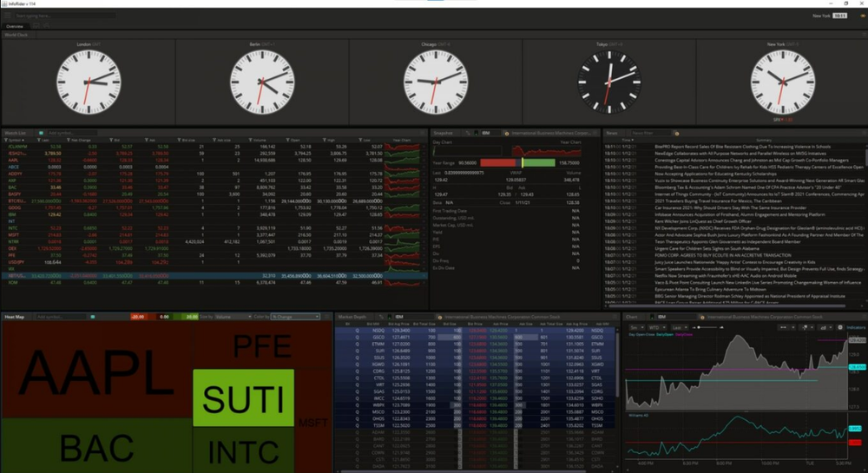This screenshot has height=473, width=868.
Task: Select the IBM row in Watch List
Action: tap(214, 214)
